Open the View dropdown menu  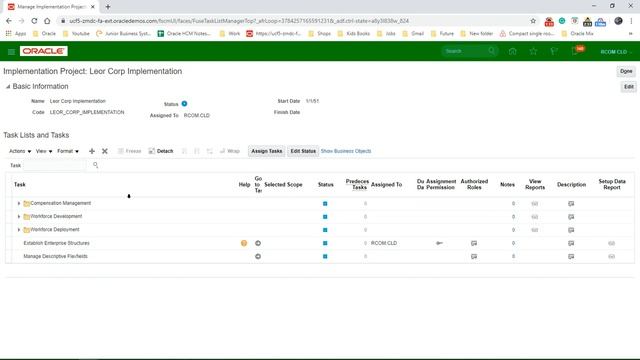pos(44,151)
